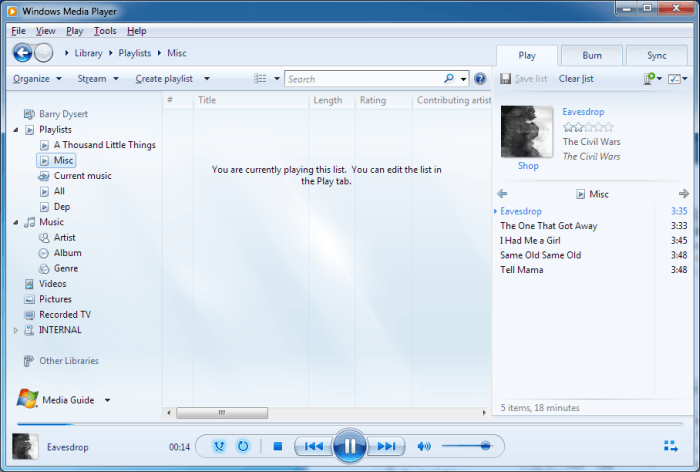Stop playback with the square stop button
This screenshot has width=700, height=472.
click(278, 446)
